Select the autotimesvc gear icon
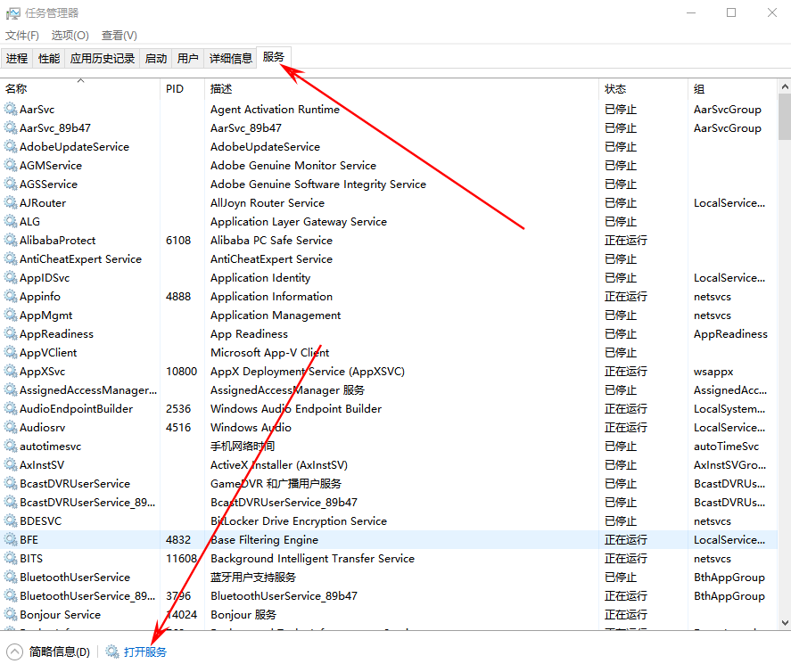Viewport: 791px width, 672px height. (x=11, y=446)
